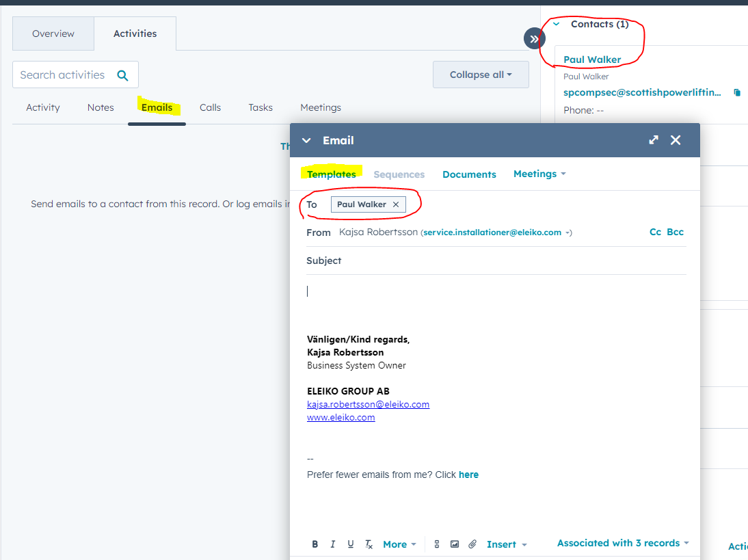Toggle underline formatting in email toolbar

pyautogui.click(x=351, y=544)
